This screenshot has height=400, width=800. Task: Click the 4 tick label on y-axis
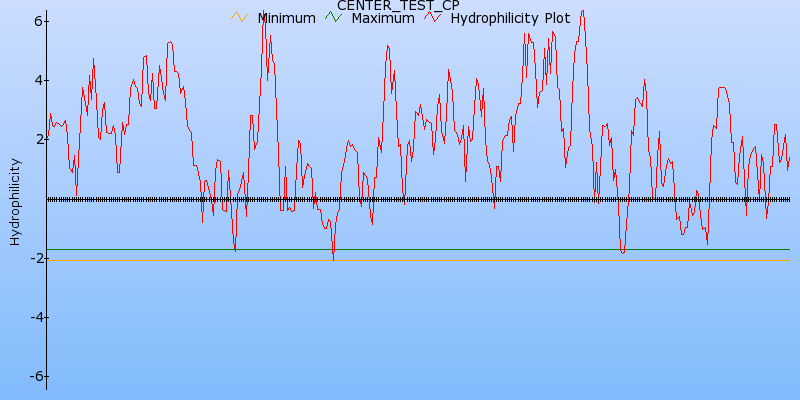(37, 80)
